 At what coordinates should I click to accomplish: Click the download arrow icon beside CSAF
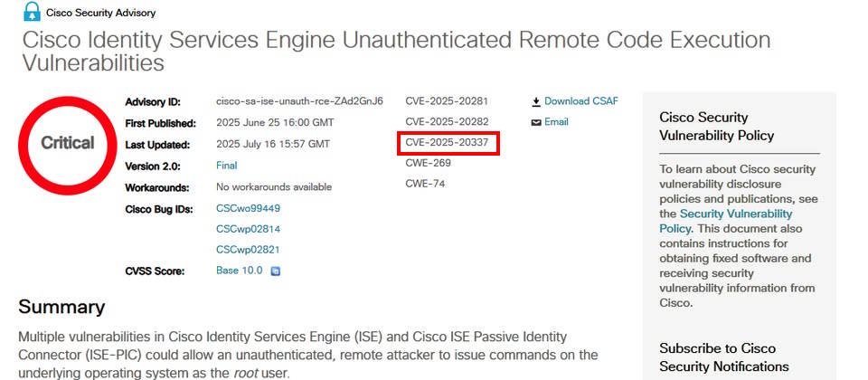[535, 102]
